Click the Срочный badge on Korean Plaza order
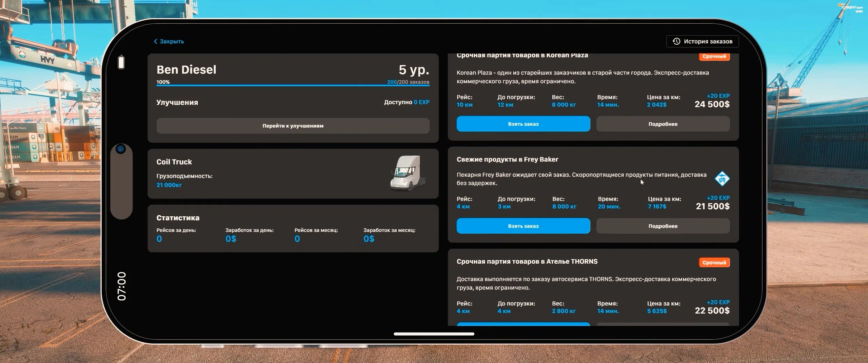 [x=714, y=57]
